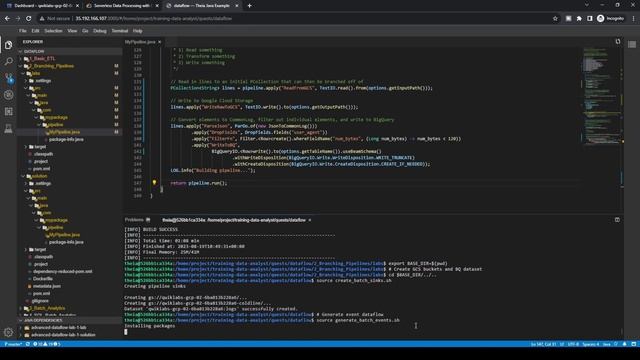
Task: Open the Source Control view icon
Action: (x=9, y=78)
